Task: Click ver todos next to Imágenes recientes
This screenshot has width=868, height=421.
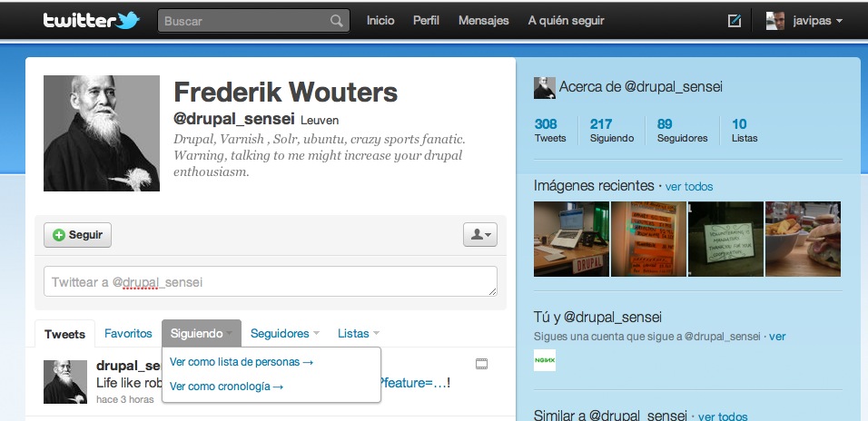Action: tap(689, 187)
